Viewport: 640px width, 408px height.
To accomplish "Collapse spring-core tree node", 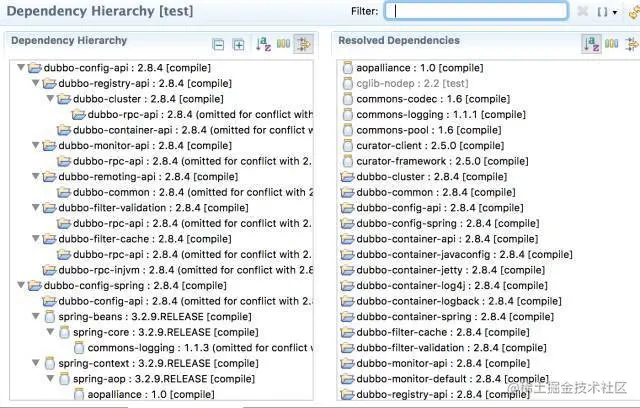I will [50, 331].
